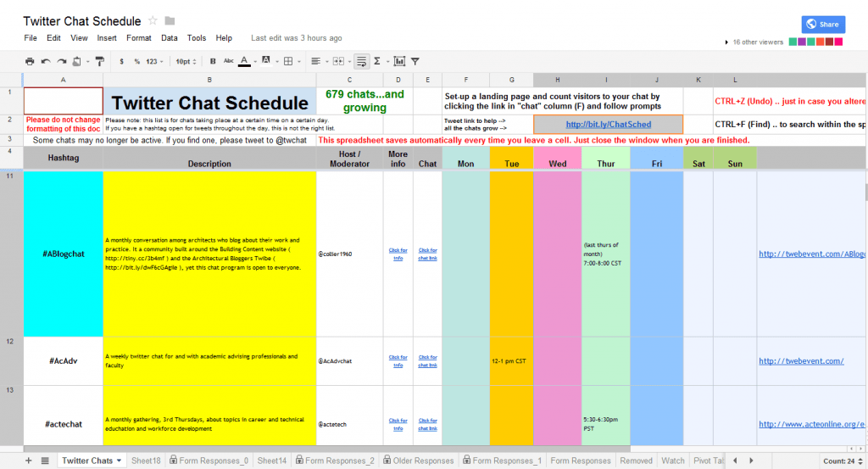Click the Redo arrow icon

pos(61,61)
